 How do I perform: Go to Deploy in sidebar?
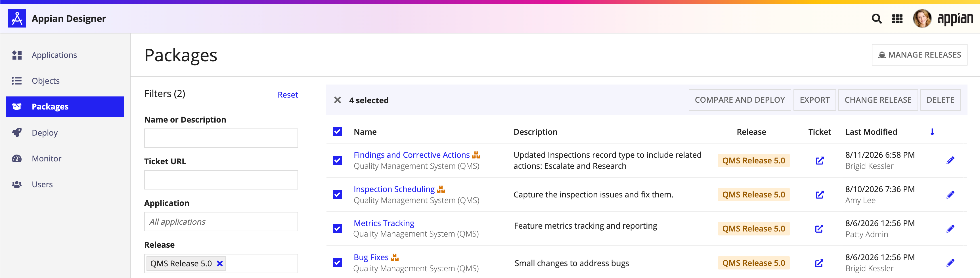(x=45, y=133)
